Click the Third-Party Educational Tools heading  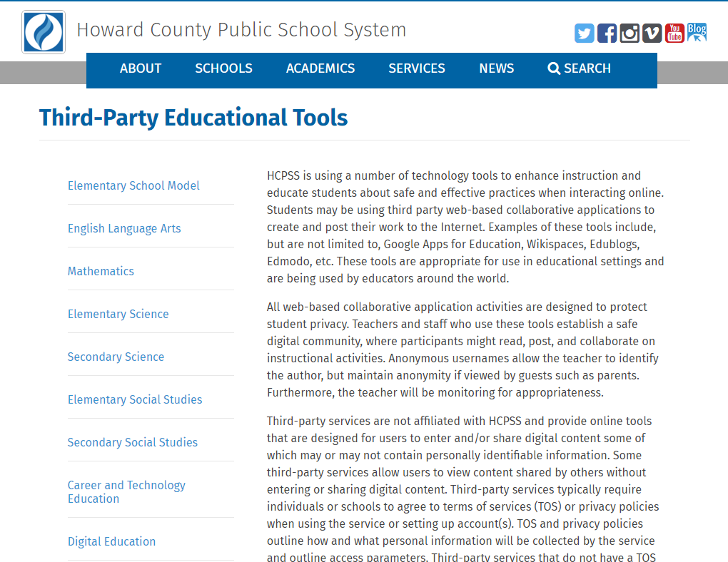point(193,118)
